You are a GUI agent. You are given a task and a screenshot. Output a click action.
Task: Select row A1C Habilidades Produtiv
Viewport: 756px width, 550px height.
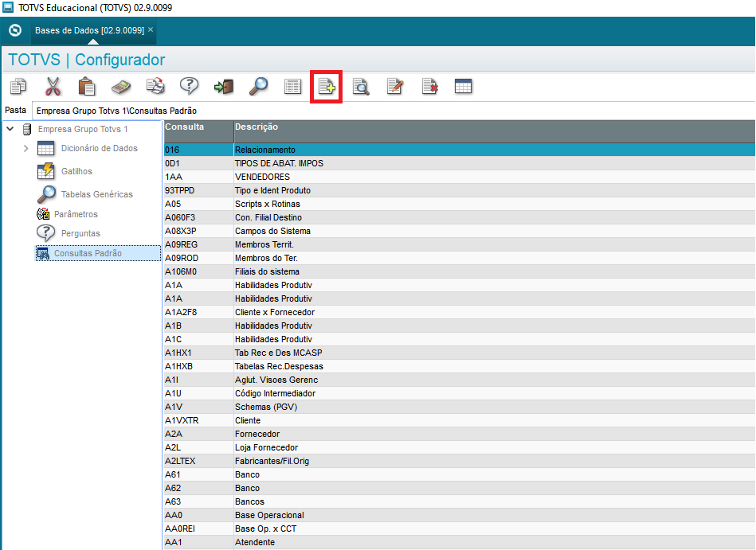click(460, 339)
